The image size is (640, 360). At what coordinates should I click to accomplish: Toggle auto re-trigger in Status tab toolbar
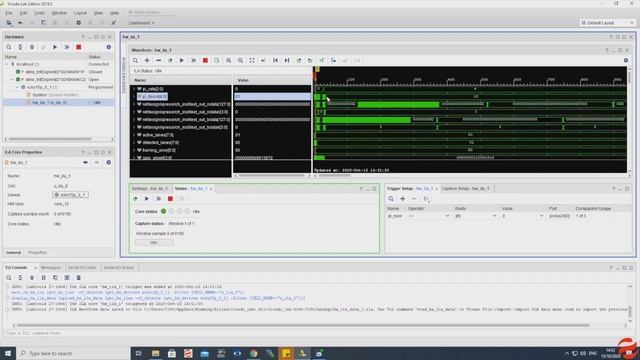135,199
